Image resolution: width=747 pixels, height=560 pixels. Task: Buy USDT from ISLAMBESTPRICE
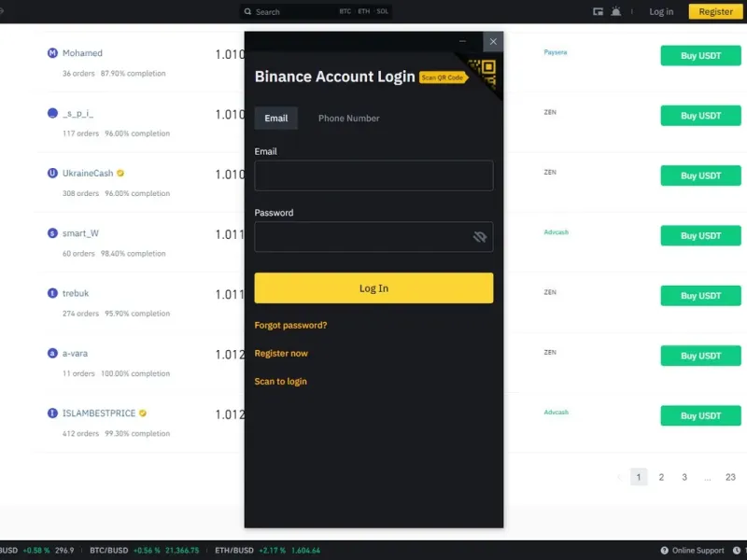[x=701, y=415]
